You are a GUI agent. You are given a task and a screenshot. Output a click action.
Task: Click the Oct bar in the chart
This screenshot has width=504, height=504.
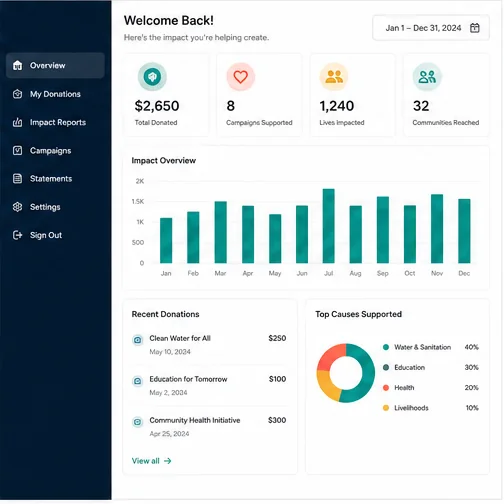410,234
